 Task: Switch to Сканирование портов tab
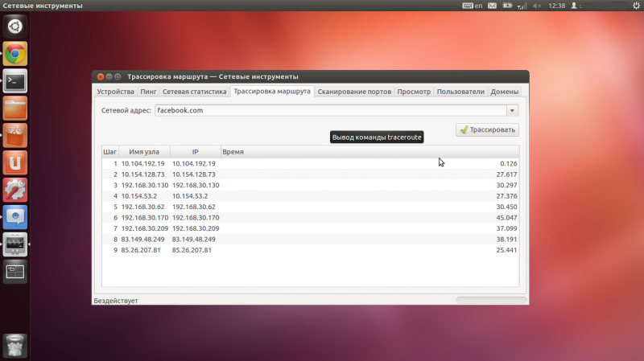353,92
